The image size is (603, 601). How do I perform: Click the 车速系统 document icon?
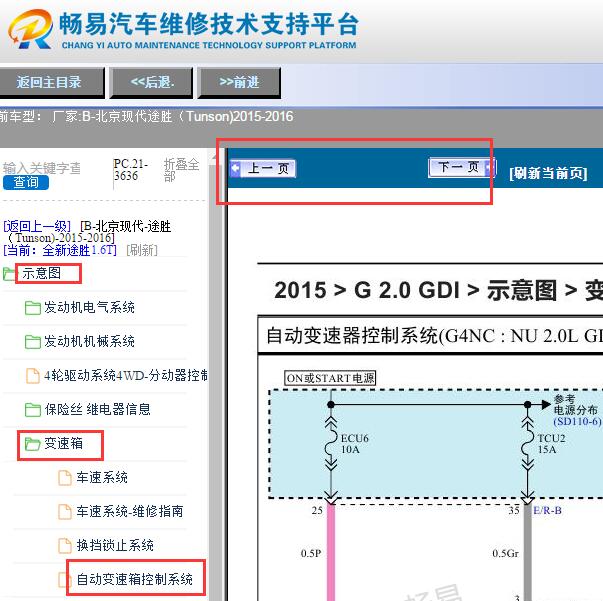(65, 478)
